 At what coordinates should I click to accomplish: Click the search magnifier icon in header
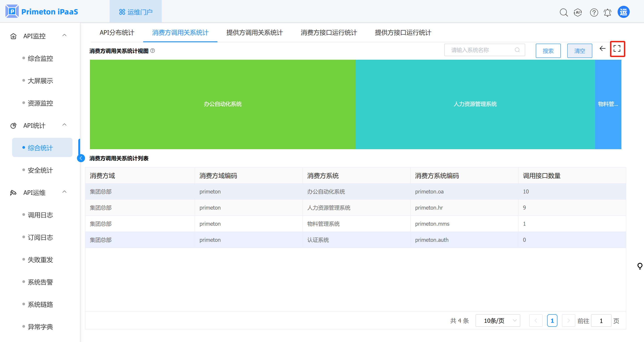pyautogui.click(x=563, y=12)
